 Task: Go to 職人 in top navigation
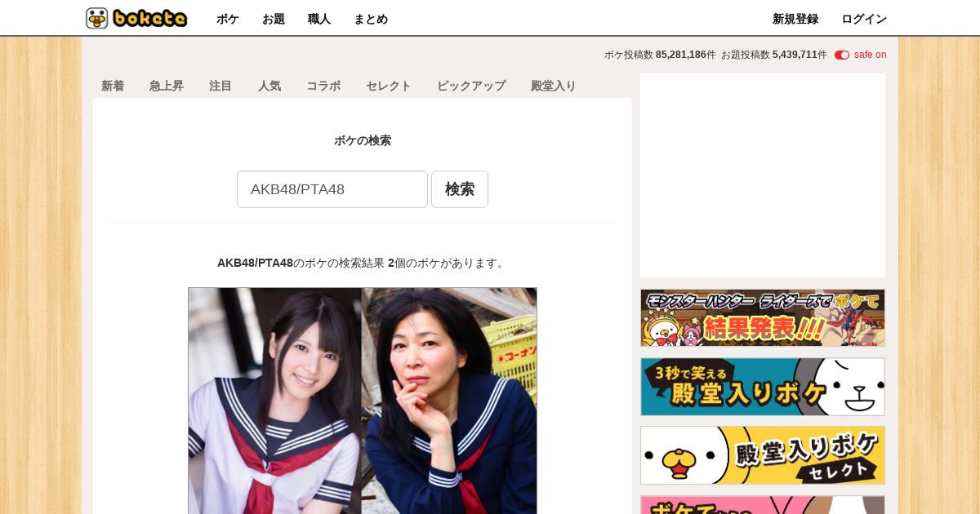pyautogui.click(x=319, y=19)
